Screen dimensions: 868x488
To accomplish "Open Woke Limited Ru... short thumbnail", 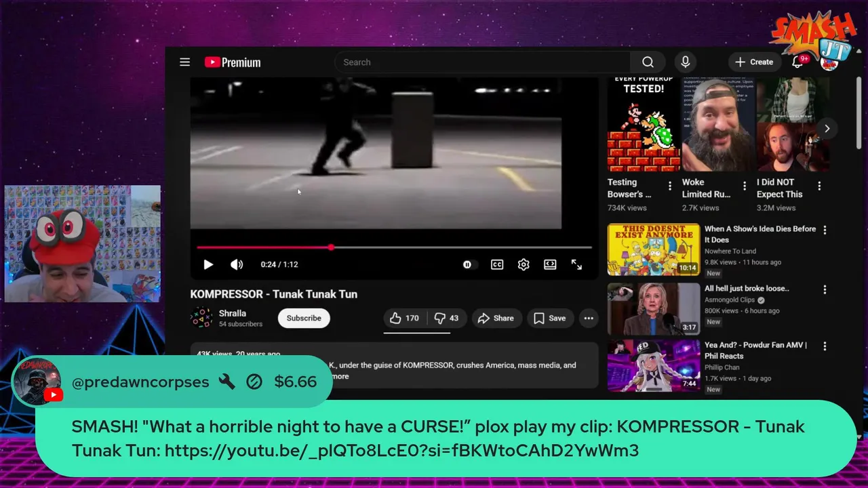I will click(x=718, y=123).
